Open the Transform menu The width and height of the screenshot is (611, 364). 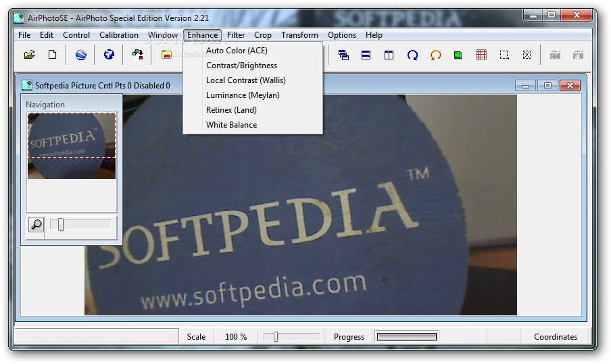coord(299,35)
